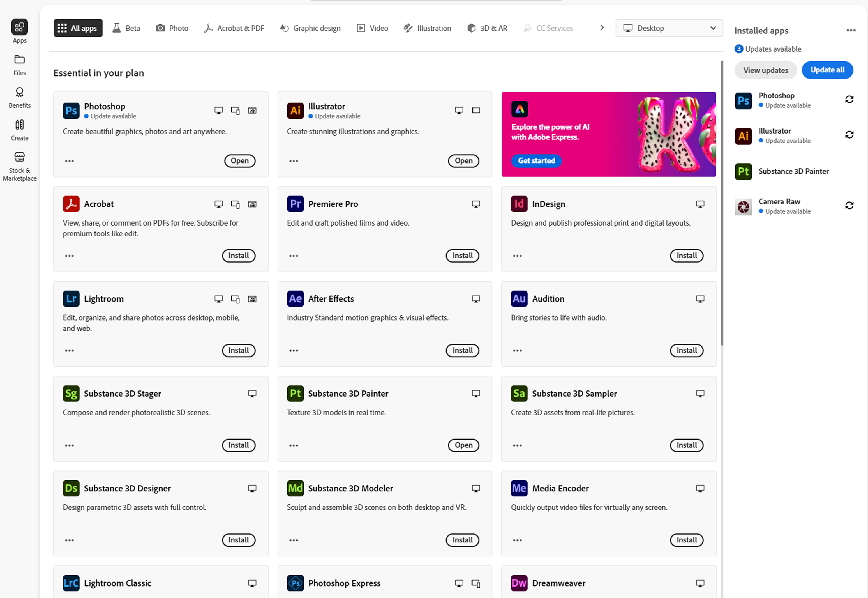Screen dimensions: 868x598
Task: Open more options for After Effects card
Action: coord(294,351)
